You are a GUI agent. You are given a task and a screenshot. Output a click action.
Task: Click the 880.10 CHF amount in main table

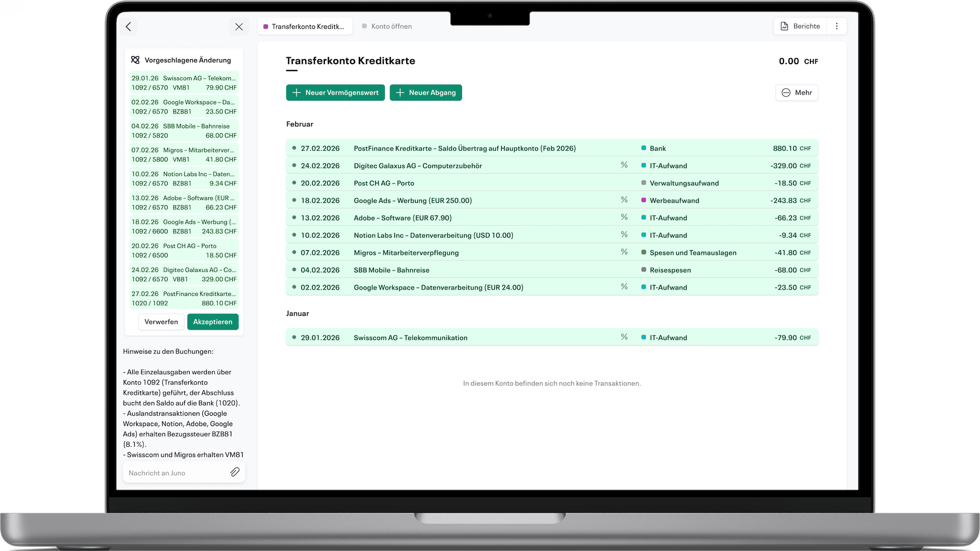click(792, 148)
